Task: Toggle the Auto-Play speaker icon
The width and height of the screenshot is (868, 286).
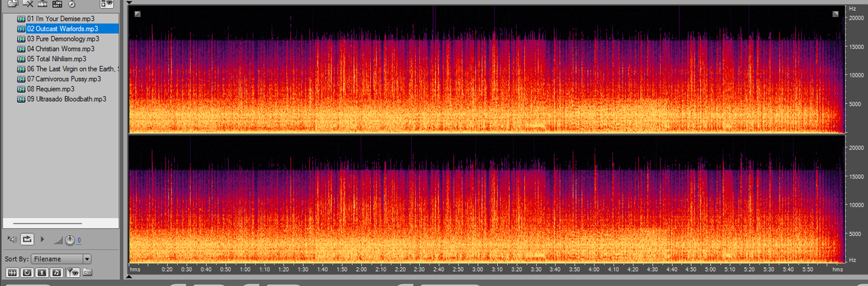Action: tap(12, 239)
